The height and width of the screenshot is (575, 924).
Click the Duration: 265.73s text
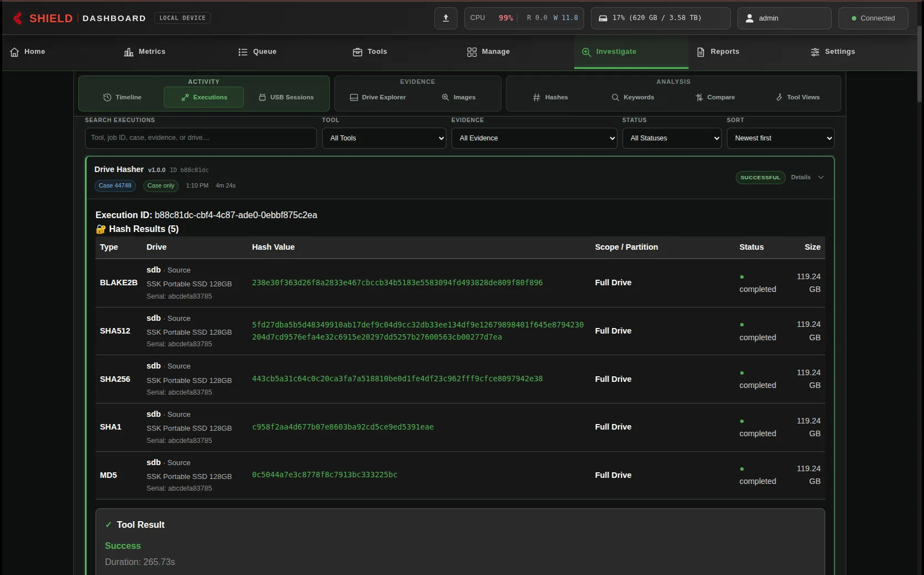coord(140,562)
